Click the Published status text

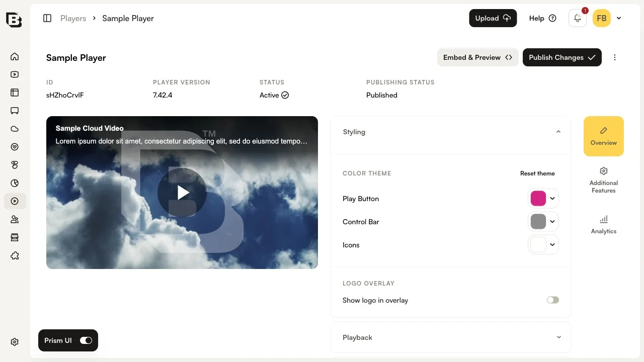click(x=382, y=95)
